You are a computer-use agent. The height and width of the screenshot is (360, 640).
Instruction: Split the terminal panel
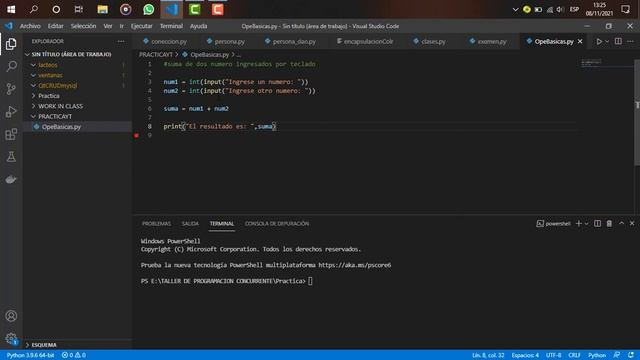(597, 223)
